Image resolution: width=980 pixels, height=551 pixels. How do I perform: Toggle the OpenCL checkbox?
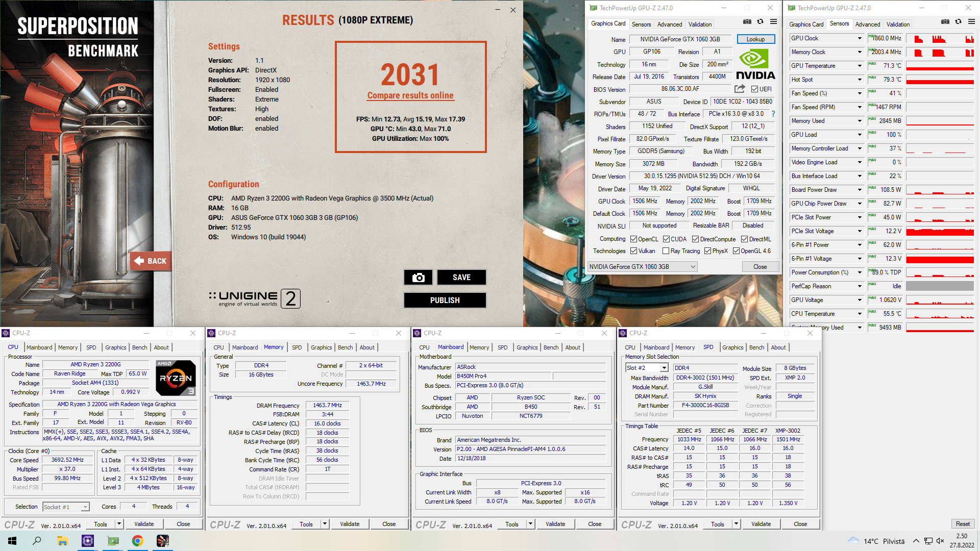[634, 239]
